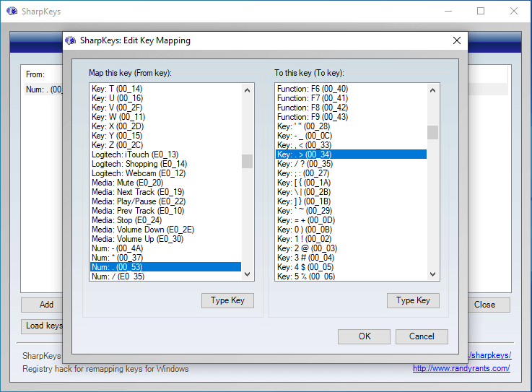This screenshot has width=532, height=392.
Task: Select 'Num: .' mapping row in main window
Action: coord(43,90)
